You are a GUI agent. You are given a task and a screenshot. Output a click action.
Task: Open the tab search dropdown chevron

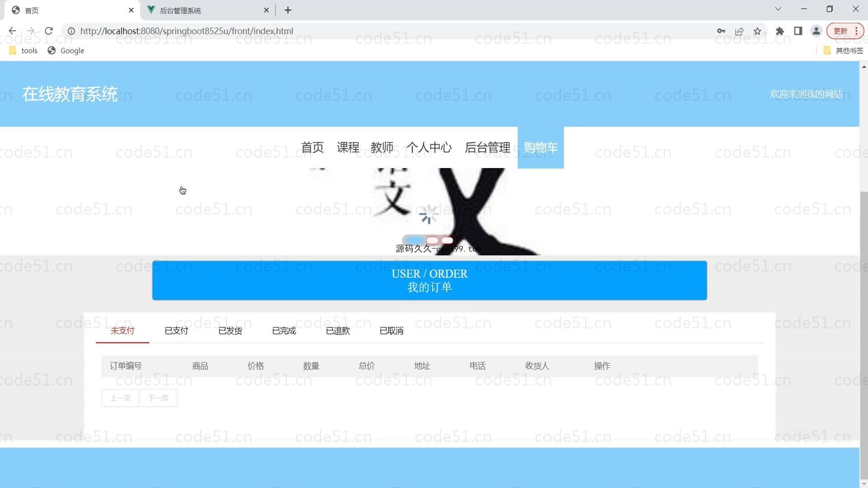[x=778, y=9]
